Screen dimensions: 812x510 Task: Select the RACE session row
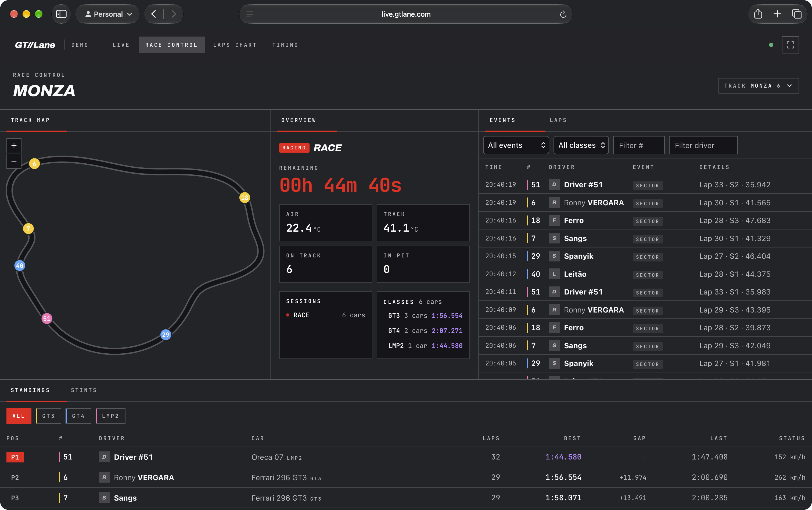pos(326,315)
